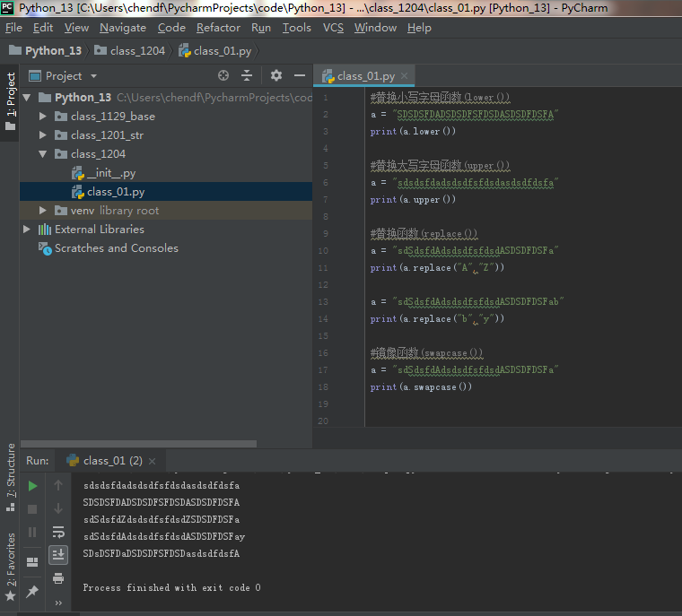Viewport: 682px width, 616px height.
Task: Collapse the class_1204 folder
Action: 42,154
